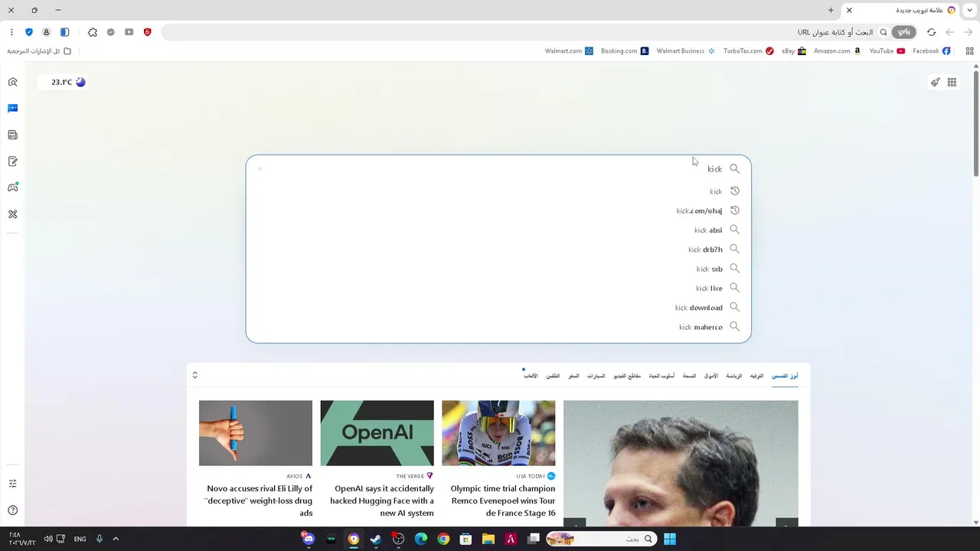Click the customize page brush icon
This screenshot has height=551, width=980.
[935, 82]
